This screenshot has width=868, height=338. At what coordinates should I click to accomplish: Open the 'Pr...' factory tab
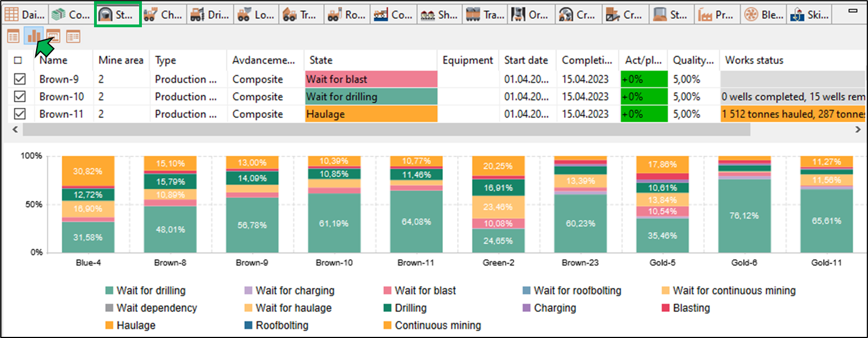click(718, 14)
